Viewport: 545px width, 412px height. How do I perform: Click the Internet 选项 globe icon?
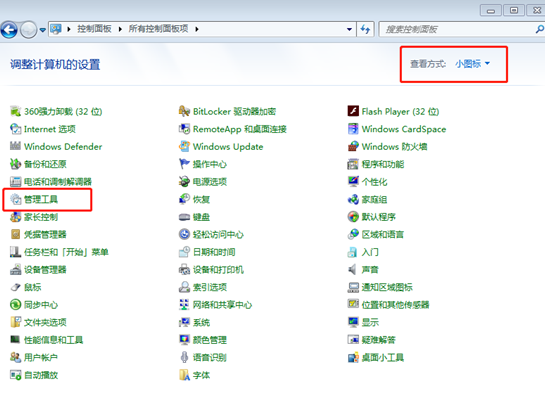(15, 129)
